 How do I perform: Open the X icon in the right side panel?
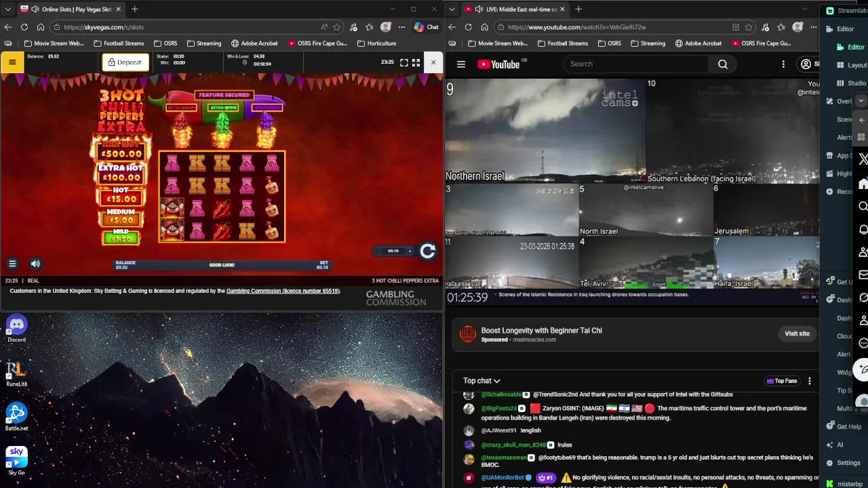point(863,159)
